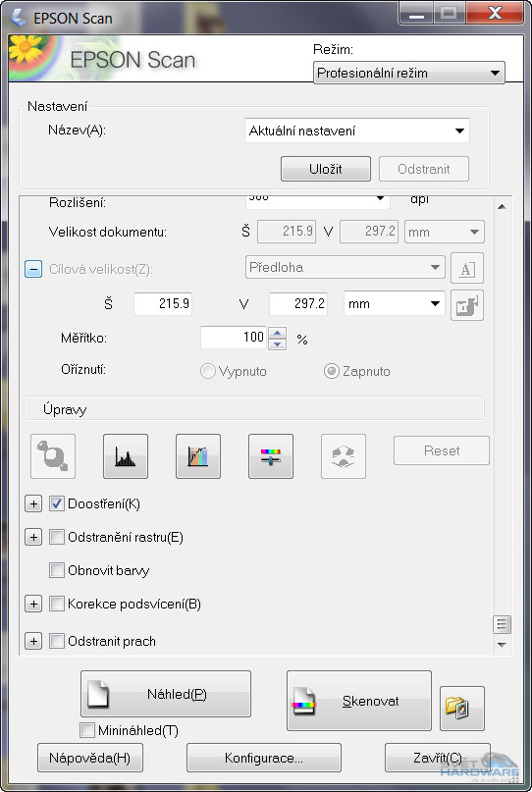Open the Tone Correction curve tool
Image resolution: width=532 pixels, height=792 pixels.
coord(198,456)
